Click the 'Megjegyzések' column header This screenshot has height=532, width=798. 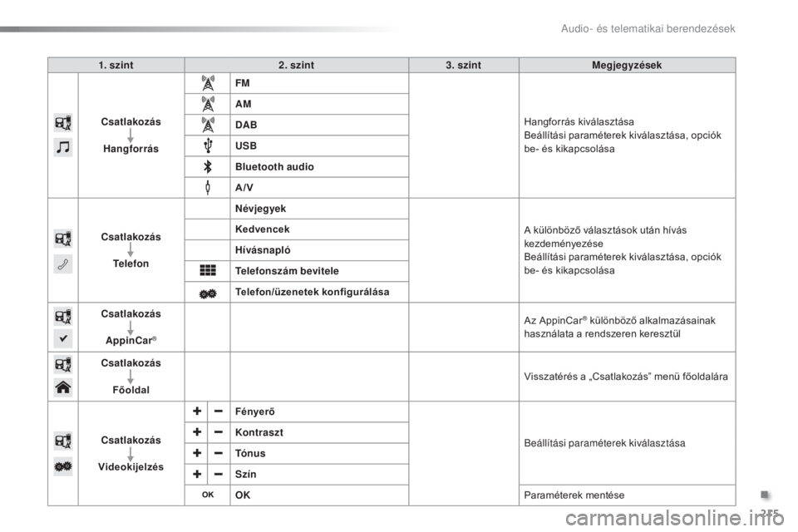point(627,65)
